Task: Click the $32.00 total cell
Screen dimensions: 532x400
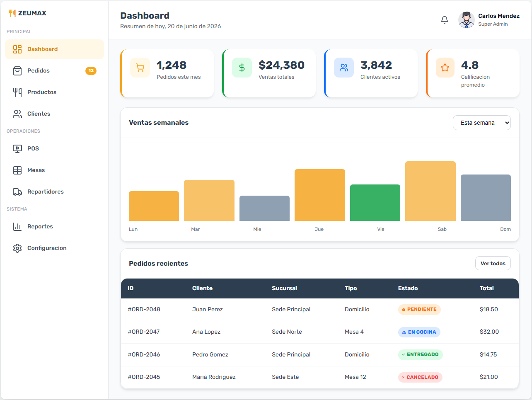Action: (x=489, y=332)
